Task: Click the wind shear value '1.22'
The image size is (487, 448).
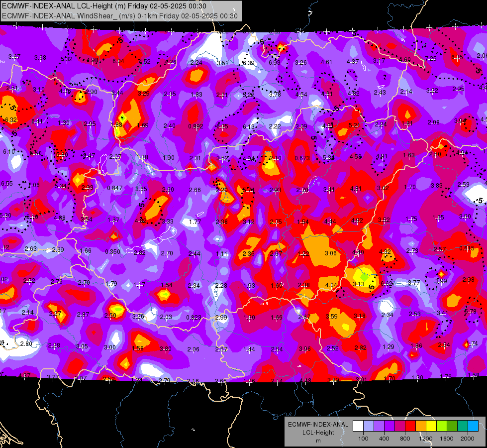Action: pyautogui.click(x=303, y=253)
